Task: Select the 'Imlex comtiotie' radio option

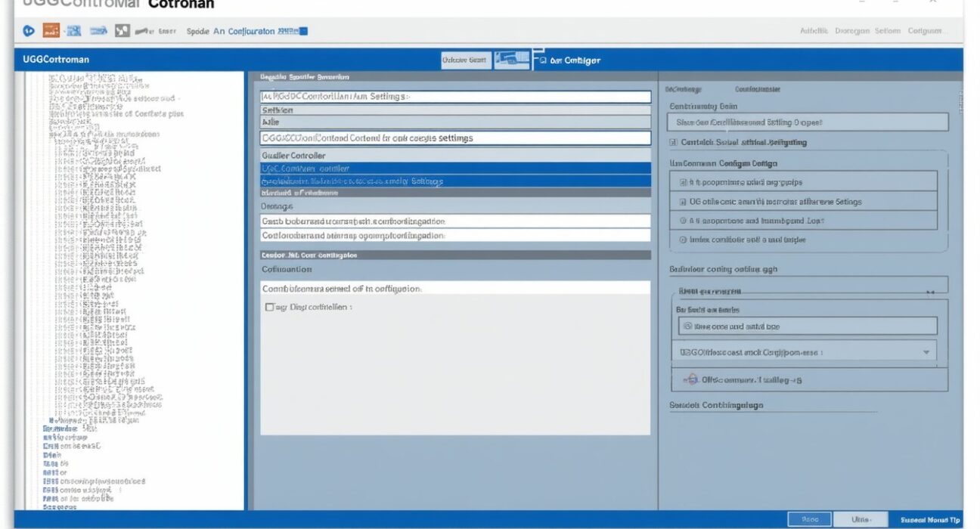Action: click(x=683, y=240)
